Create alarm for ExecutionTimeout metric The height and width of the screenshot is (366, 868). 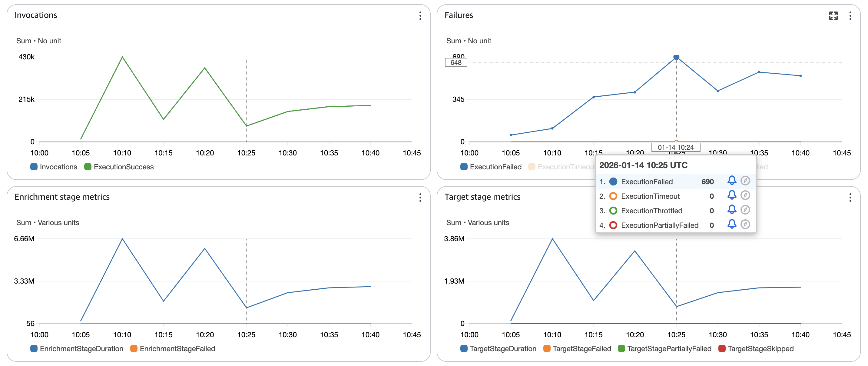coord(731,195)
